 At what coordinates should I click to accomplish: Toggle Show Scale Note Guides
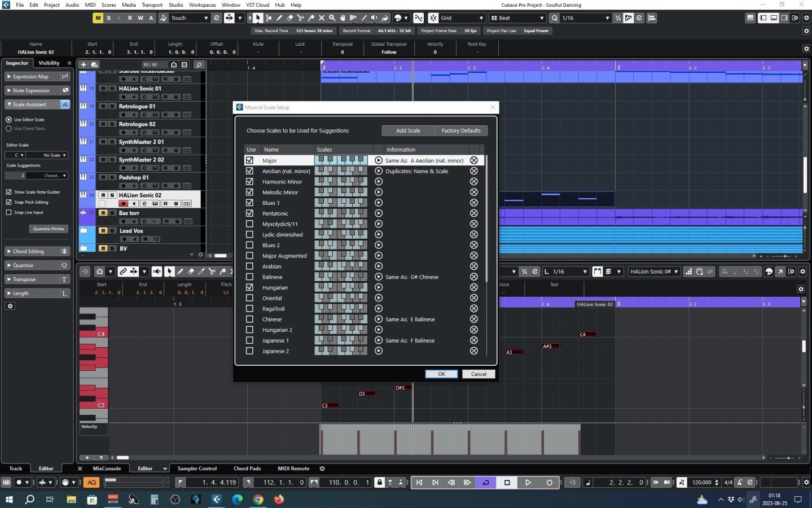9,192
